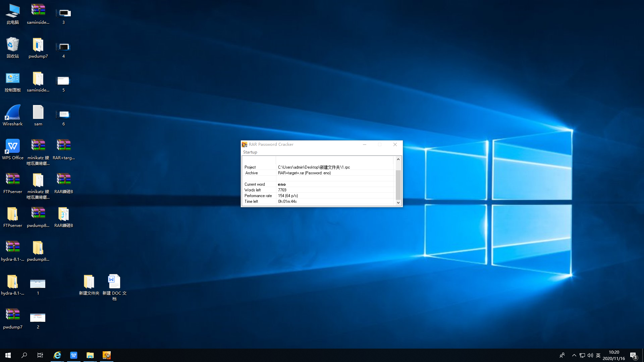Toggle the 英 input language indicator
This screenshot has height=362, width=644.
click(598, 355)
